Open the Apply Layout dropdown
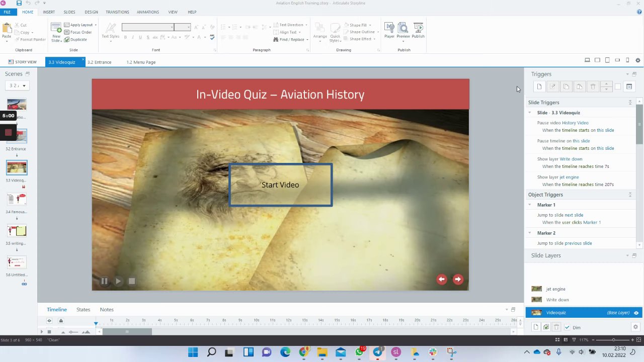 coord(80,25)
